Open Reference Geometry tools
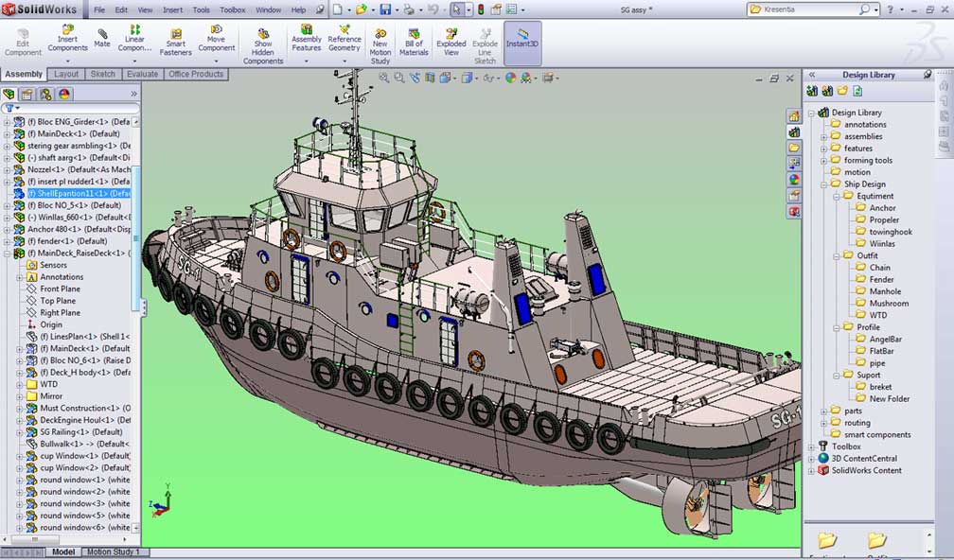 click(345, 36)
